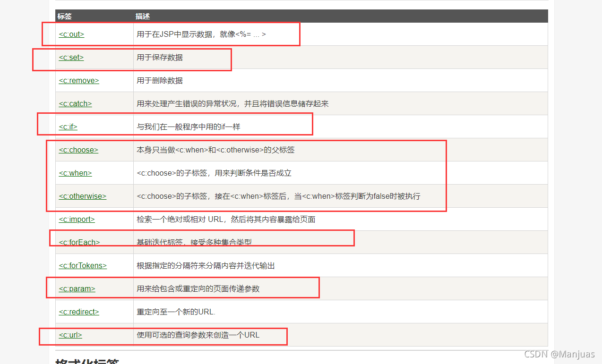Click description 使用可选的查询参数来创造一个URL
The image size is (602, 364).
(198, 335)
